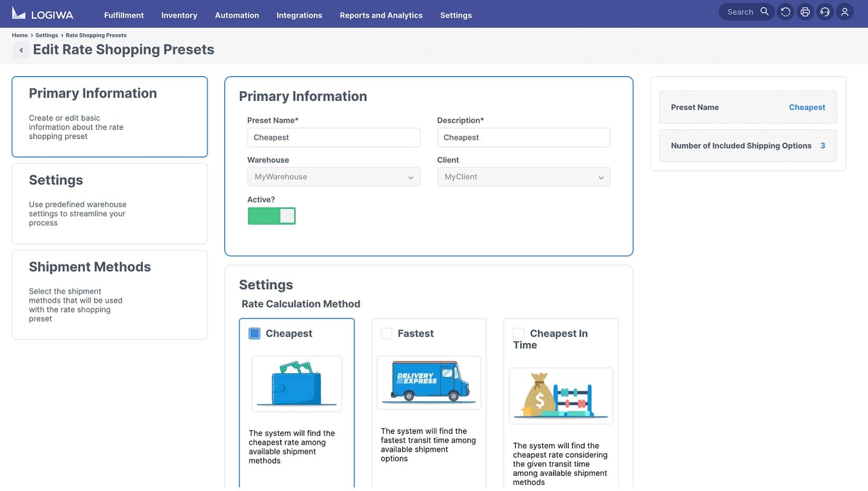Check the Fastest checkbox

point(386,333)
